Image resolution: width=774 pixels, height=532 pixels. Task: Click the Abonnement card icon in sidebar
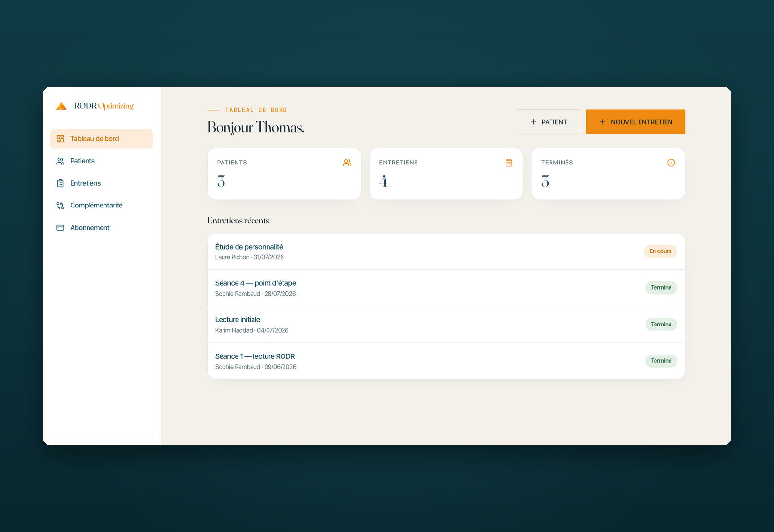point(60,228)
